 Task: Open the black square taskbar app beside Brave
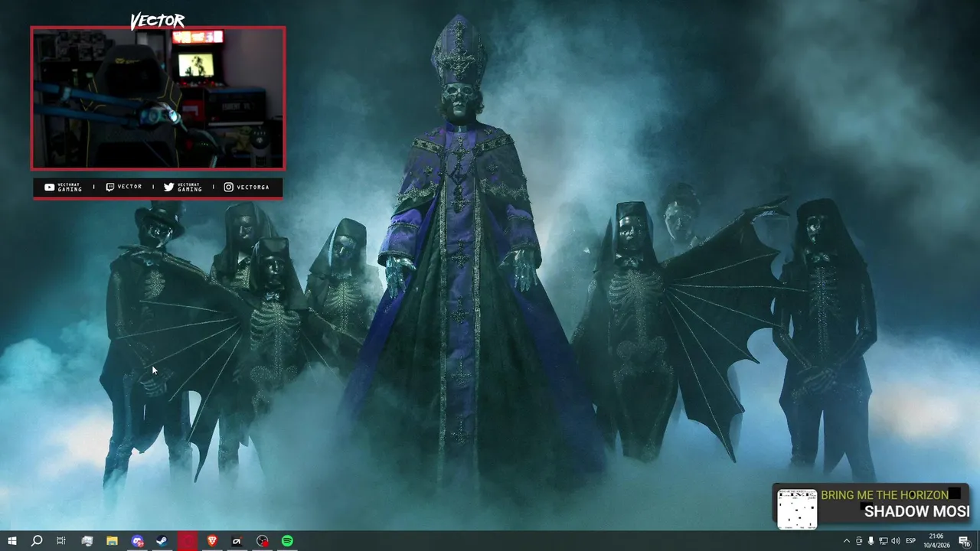[x=237, y=541]
